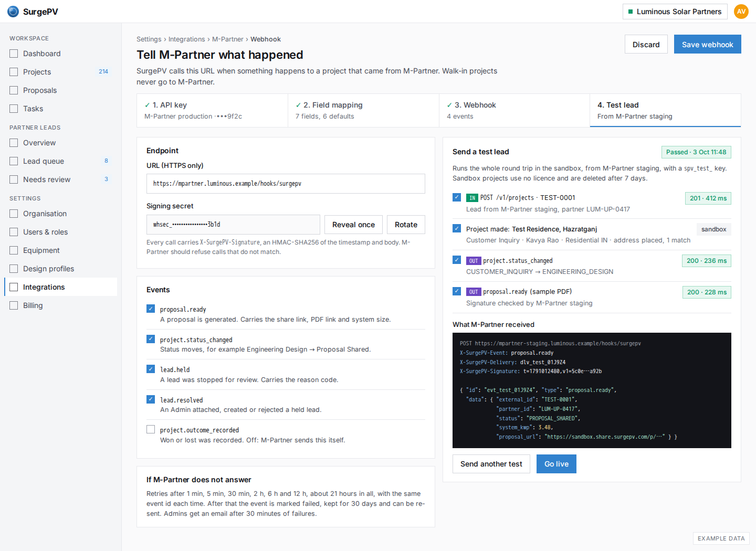Go to the 1. API key step
756x551 pixels.
[x=212, y=110]
